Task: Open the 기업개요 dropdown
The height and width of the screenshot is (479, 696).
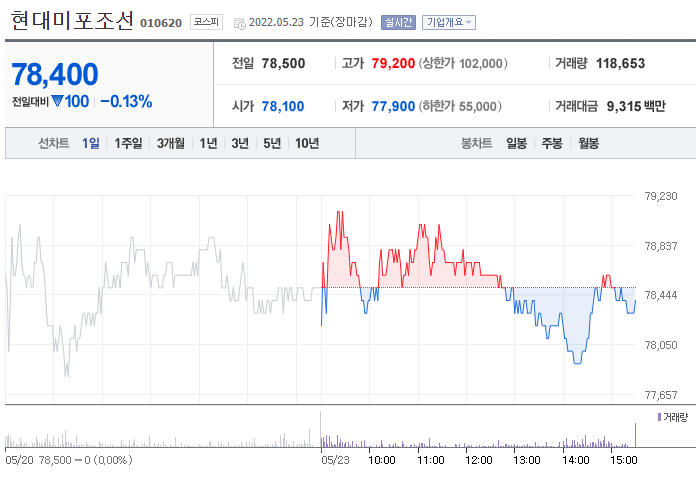Action: pos(449,22)
